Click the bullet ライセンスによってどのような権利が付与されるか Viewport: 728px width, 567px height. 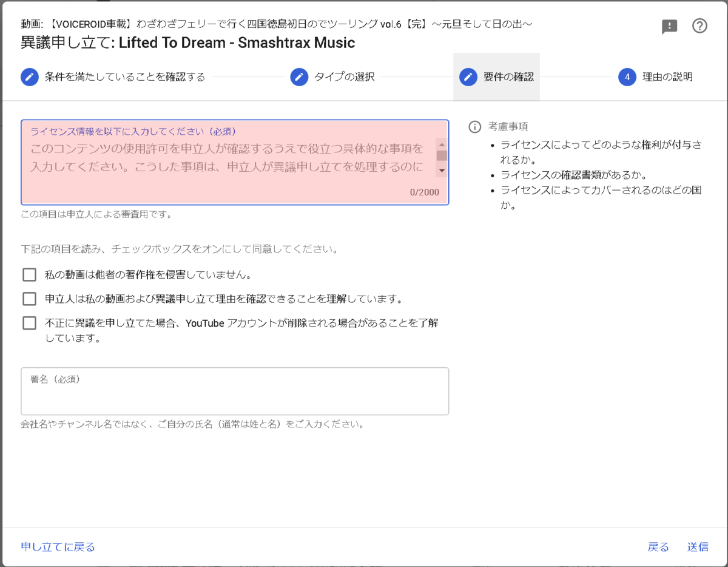tap(601, 152)
